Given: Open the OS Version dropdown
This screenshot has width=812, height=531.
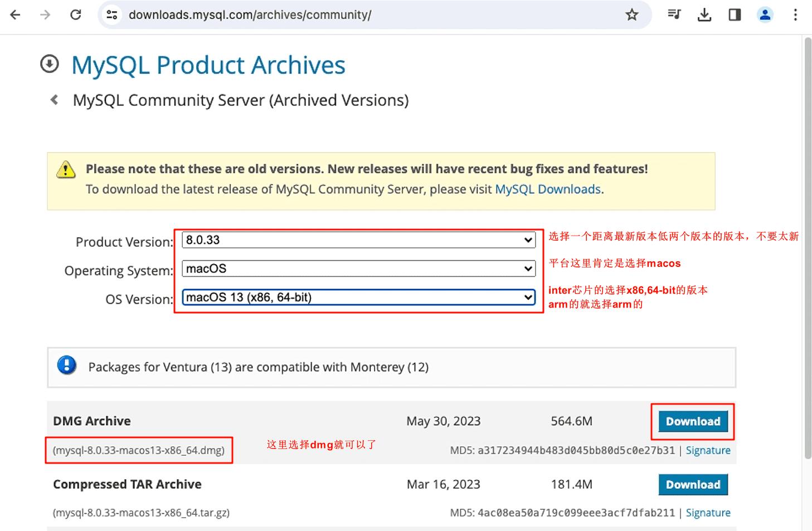Looking at the screenshot, I should (x=358, y=297).
